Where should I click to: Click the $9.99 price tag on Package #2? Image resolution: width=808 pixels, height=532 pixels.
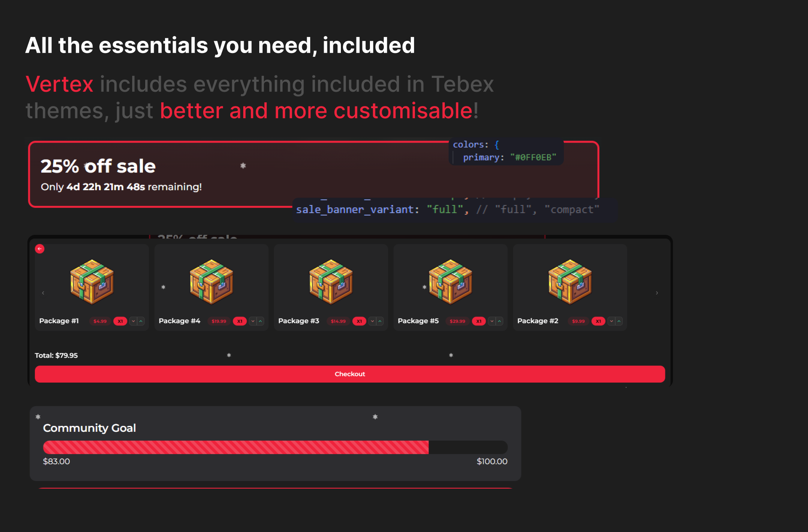tap(578, 321)
